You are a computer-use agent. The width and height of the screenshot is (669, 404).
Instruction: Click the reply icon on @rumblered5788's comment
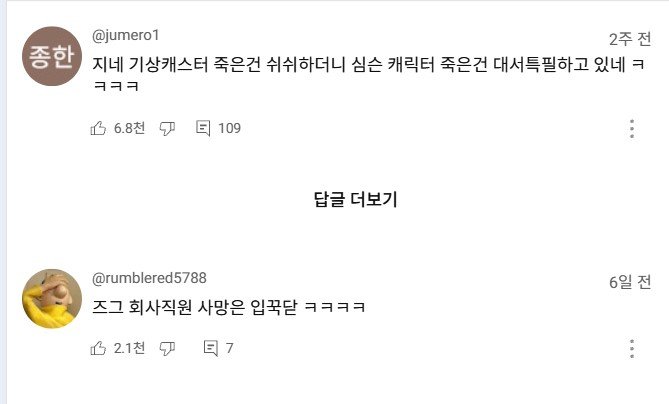[210, 348]
